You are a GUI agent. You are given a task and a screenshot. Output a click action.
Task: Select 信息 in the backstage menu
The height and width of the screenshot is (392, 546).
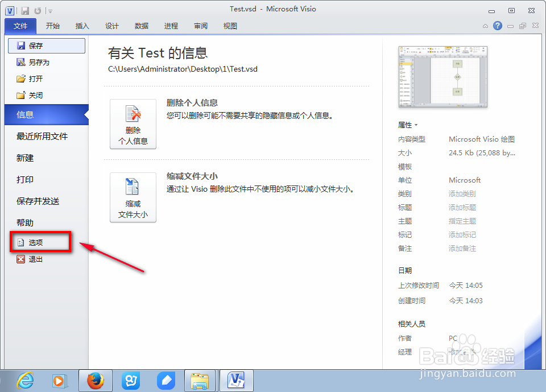pyautogui.click(x=47, y=114)
